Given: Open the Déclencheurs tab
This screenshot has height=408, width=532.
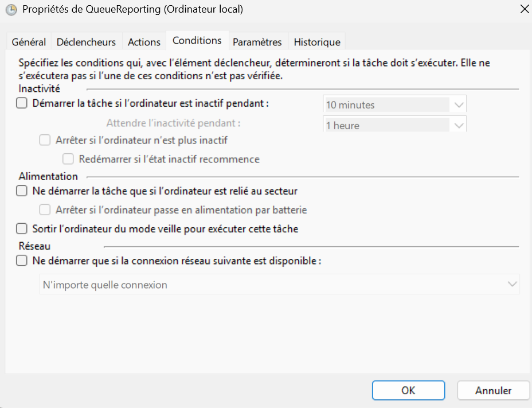Looking at the screenshot, I should 87,41.
